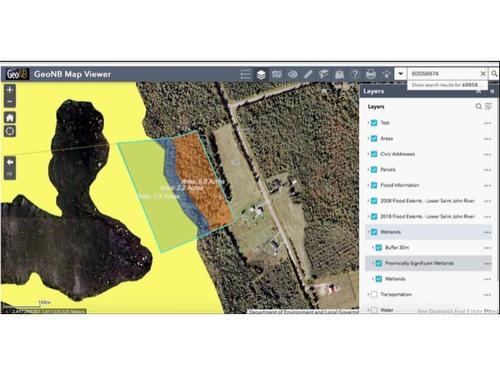Image resolution: width=500 pixels, height=375 pixels.
Task: Toggle the parent Wetlands group checkbox
Action: click(374, 232)
